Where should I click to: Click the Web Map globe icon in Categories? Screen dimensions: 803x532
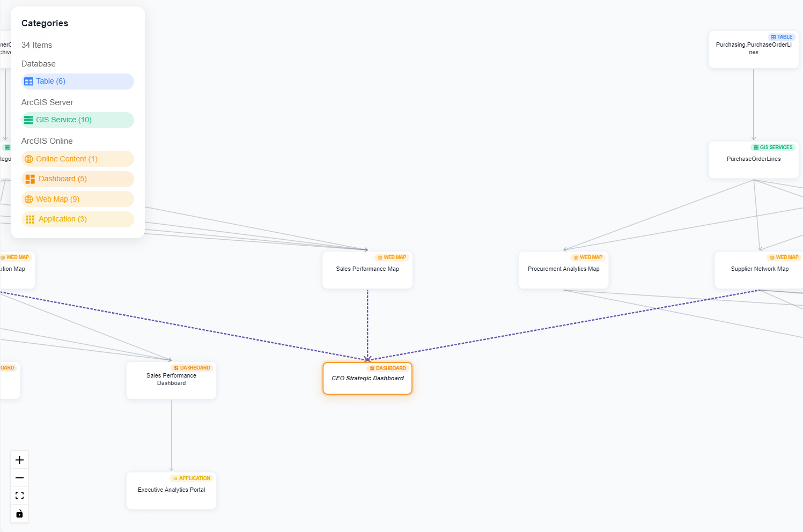click(x=28, y=199)
